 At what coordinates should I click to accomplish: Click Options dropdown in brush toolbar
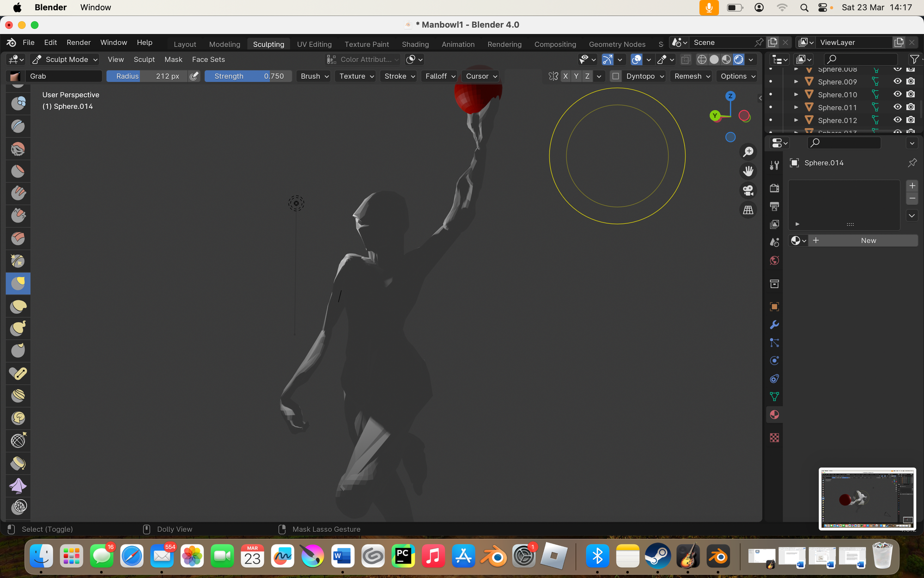737,76
